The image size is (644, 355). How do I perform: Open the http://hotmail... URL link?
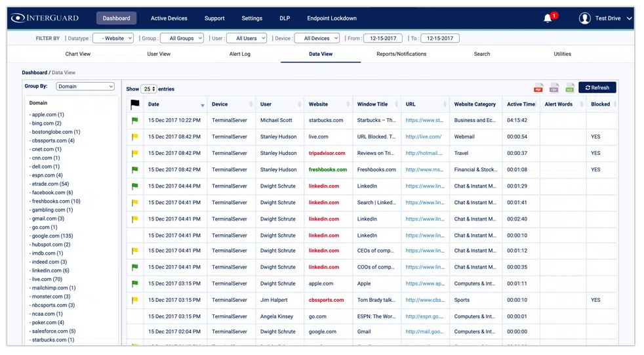[x=424, y=154]
